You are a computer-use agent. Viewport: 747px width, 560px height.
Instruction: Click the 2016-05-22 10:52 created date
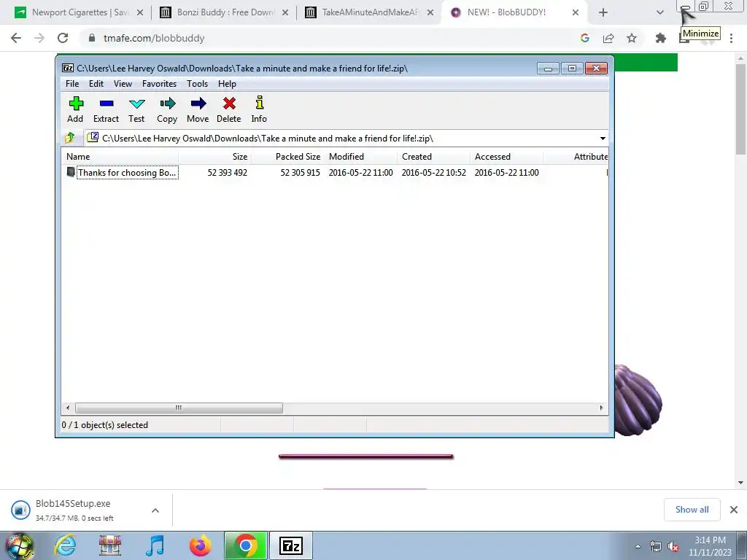point(433,172)
